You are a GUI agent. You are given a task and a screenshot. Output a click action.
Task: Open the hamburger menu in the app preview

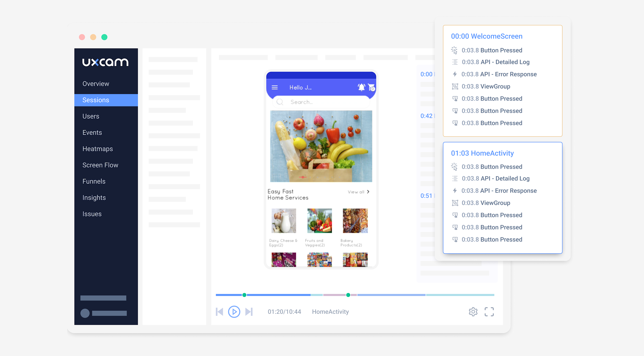[275, 87]
